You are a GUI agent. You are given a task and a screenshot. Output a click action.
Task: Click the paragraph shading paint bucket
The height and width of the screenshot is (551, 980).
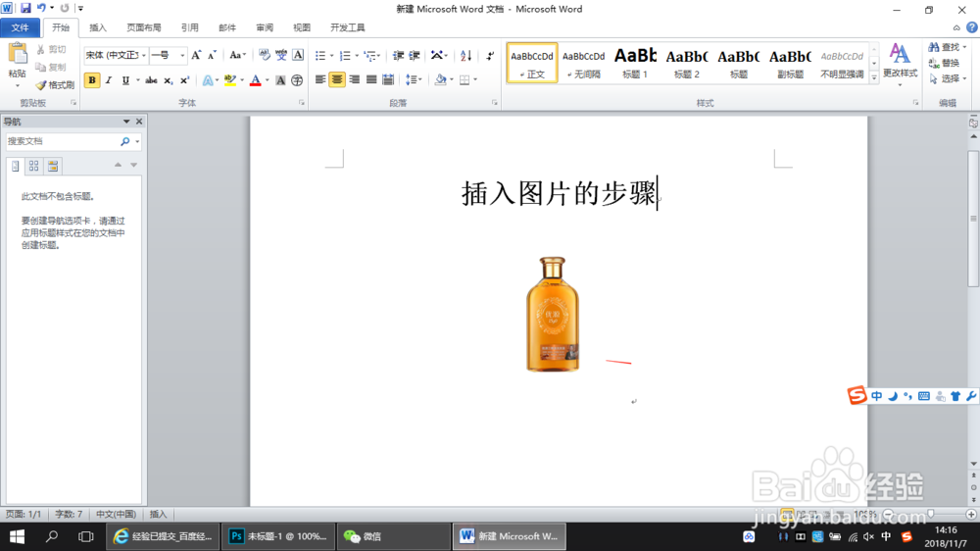[441, 79]
